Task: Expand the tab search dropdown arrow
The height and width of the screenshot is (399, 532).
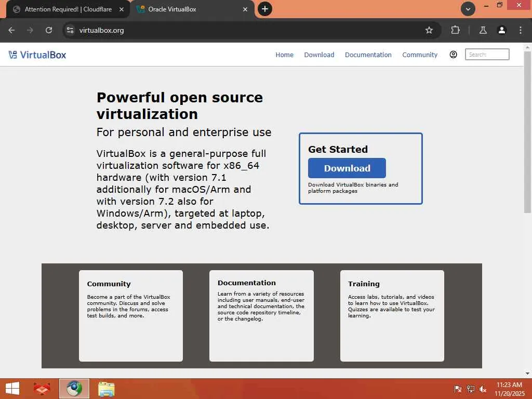Action: pyautogui.click(x=468, y=9)
